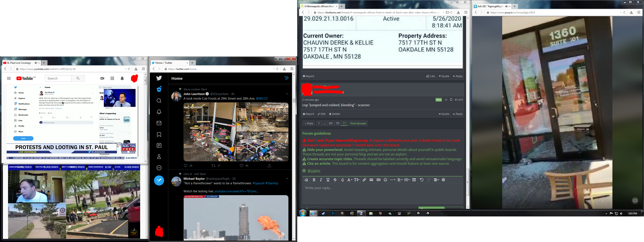This screenshot has height=242, width=644.
Task: Expand options caret on Michael Baylor tweet
Action: coord(287,179)
